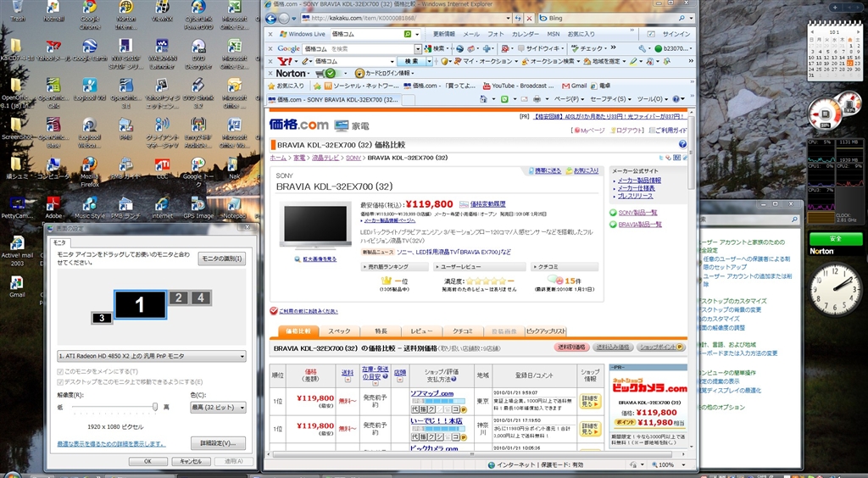Click the ソフマップ.com shop link

coord(431,394)
